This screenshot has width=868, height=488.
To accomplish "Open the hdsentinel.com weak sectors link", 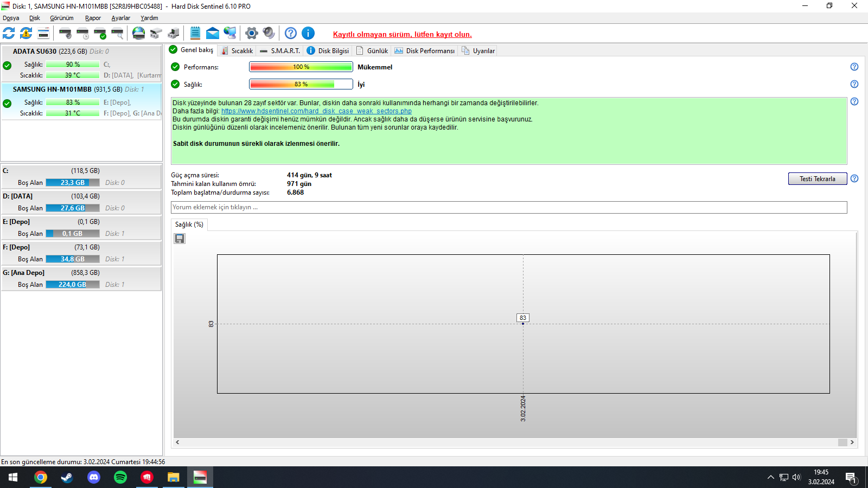I will pyautogui.click(x=316, y=111).
